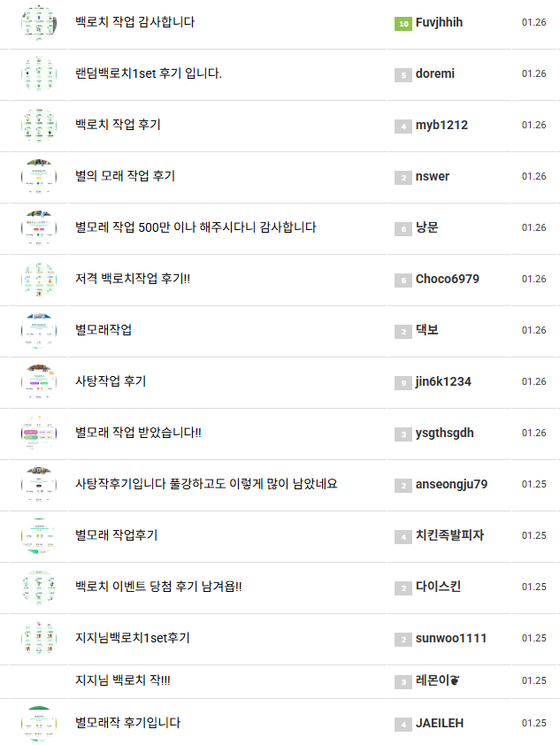Image resolution: width=560 pixels, height=745 pixels.
Task: Open post '별모레 작업 500만 이나 해주시다니 감사합니다'
Action: (x=196, y=227)
